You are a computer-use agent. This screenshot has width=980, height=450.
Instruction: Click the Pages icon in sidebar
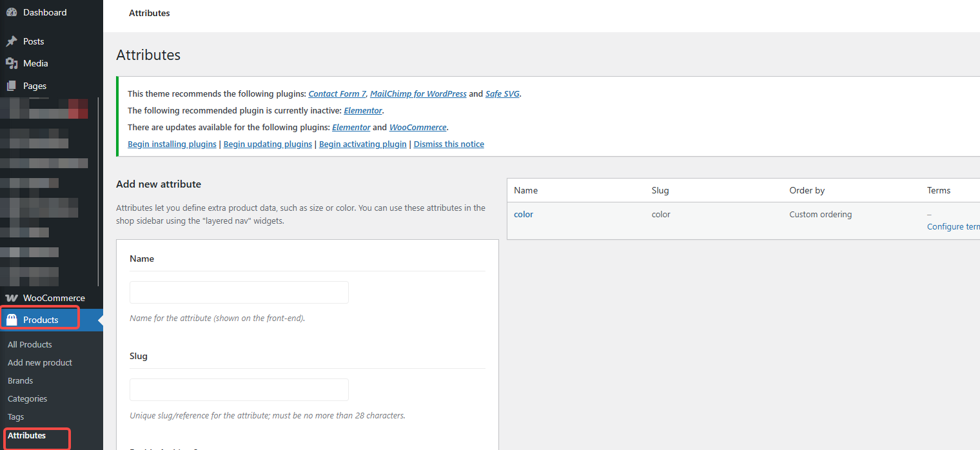coord(12,86)
